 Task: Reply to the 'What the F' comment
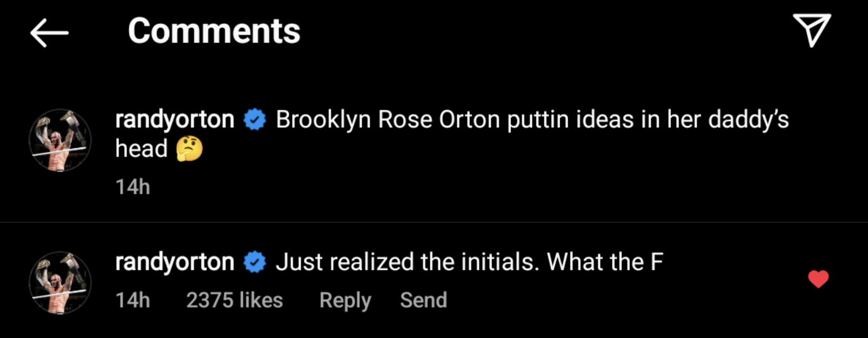point(345,301)
